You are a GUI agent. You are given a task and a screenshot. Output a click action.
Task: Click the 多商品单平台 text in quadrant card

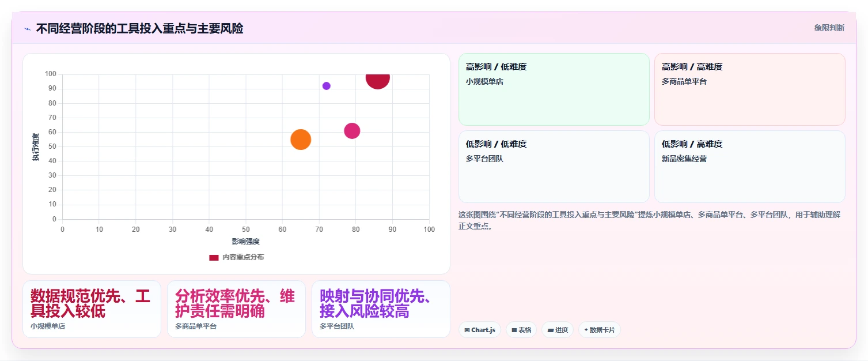(684, 82)
